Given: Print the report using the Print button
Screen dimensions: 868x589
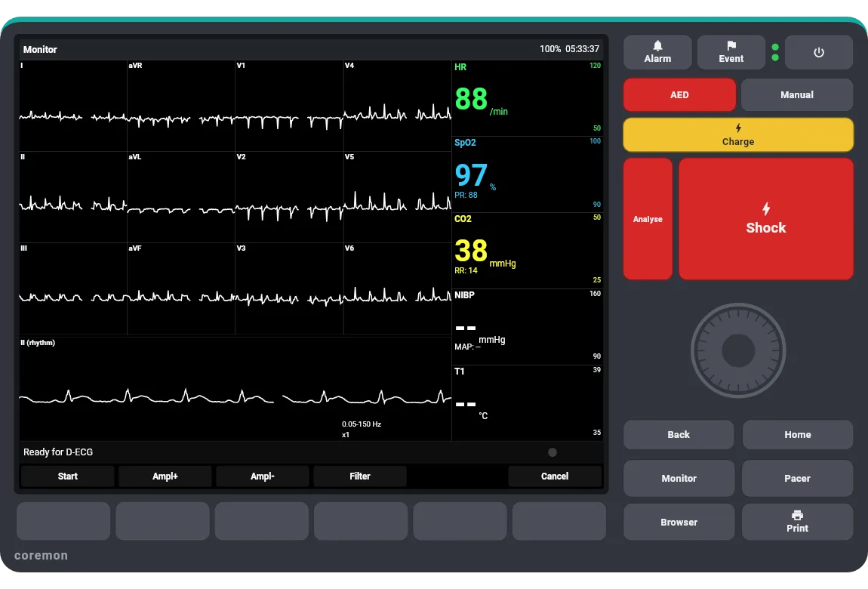Looking at the screenshot, I should 797,522.
